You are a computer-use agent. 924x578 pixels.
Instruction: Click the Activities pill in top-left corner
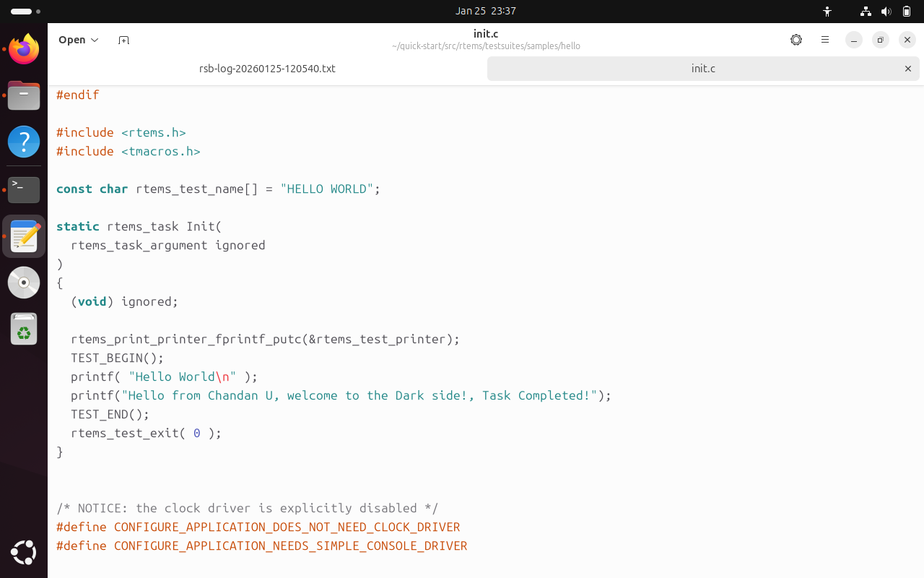[x=22, y=12]
